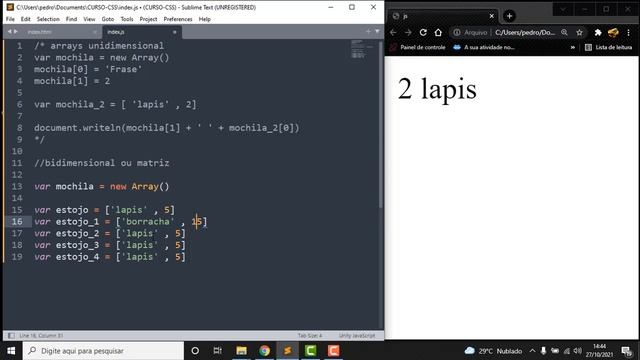Open 'Lista de leitura' reading list
This screenshot has width=640, height=360.
point(608,47)
